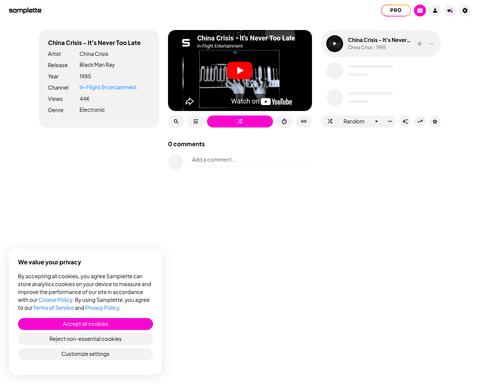Image resolution: width=480 pixels, height=384 pixels.
Task: Click the shuffle icon beside Random
Action: (330, 121)
